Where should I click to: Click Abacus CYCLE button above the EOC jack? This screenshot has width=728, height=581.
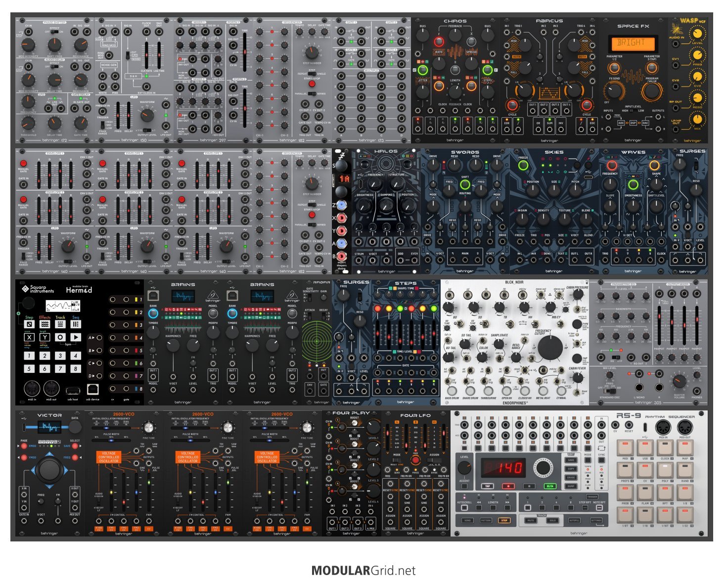[587, 105]
